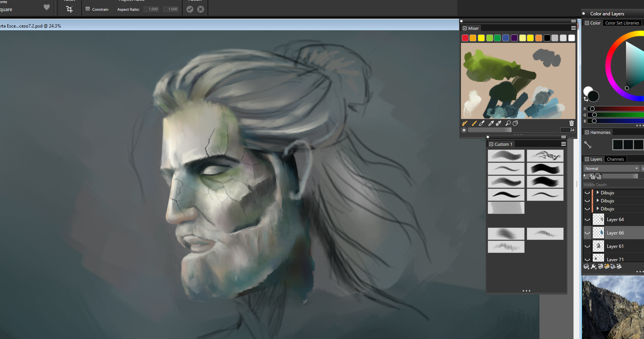Hide Layer 66 using its eye icon
This screenshot has height=339, width=644.
click(x=587, y=233)
